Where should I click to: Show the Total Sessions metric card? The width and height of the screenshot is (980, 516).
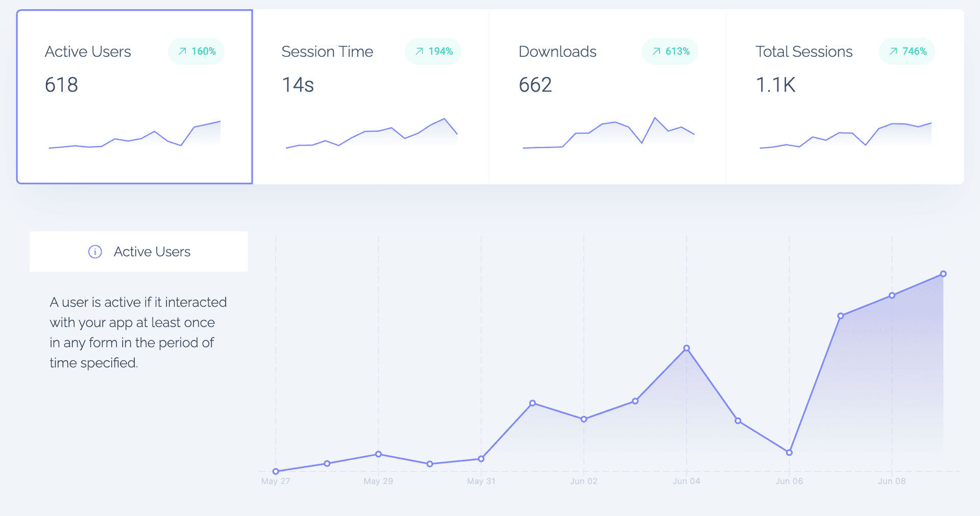tap(845, 97)
